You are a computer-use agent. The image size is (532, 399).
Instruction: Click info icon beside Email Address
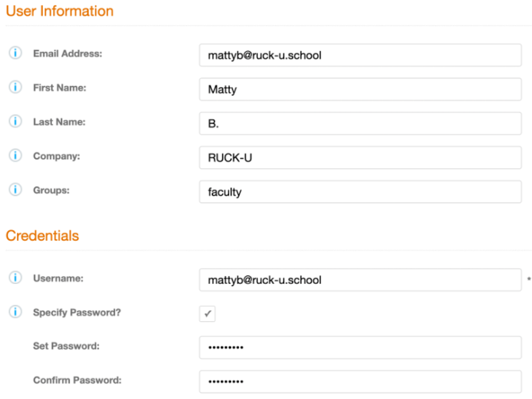(15, 53)
